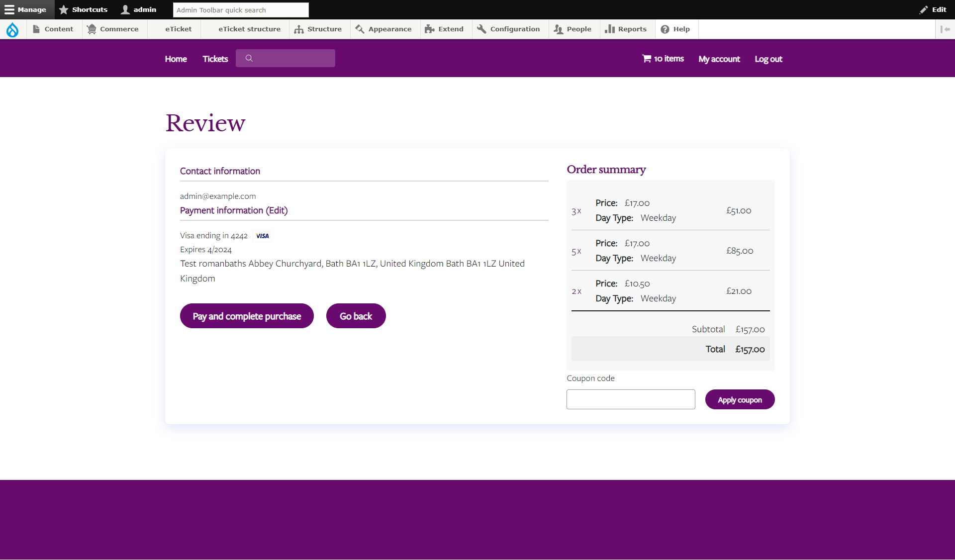Click the £51.00 line total
955x560 pixels.
click(739, 210)
